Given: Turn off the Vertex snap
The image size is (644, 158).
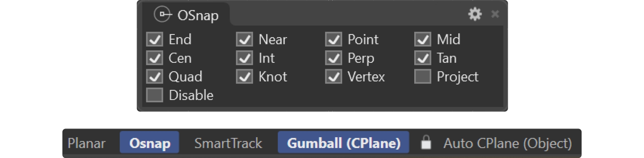Looking at the screenshot, I should click(x=334, y=77).
